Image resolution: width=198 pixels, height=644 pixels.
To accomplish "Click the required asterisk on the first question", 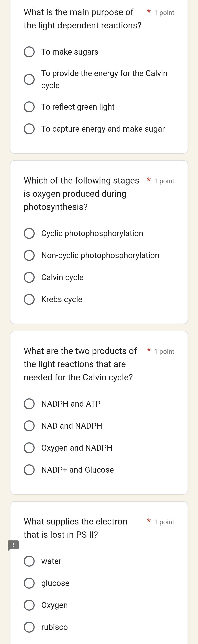I will pyautogui.click(x=148, y=12).
